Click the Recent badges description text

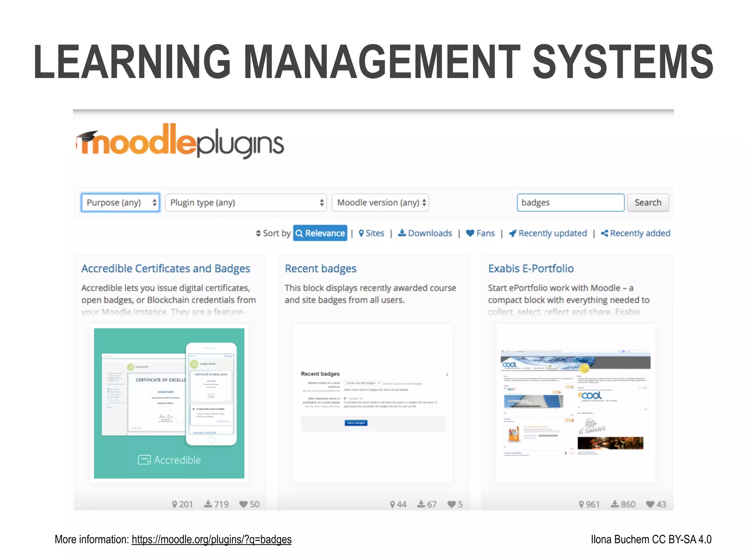(x=370, y=294)
